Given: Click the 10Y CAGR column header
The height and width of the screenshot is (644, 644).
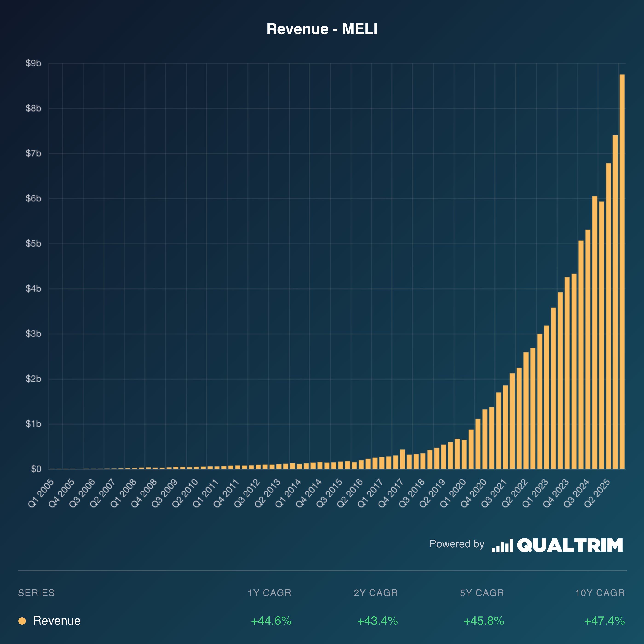Looking at the screenshot, I should 600,593.
